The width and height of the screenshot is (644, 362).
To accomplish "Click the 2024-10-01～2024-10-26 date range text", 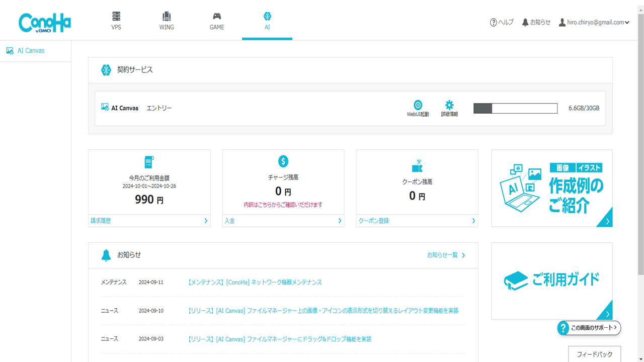I will (x=149, y=186).
